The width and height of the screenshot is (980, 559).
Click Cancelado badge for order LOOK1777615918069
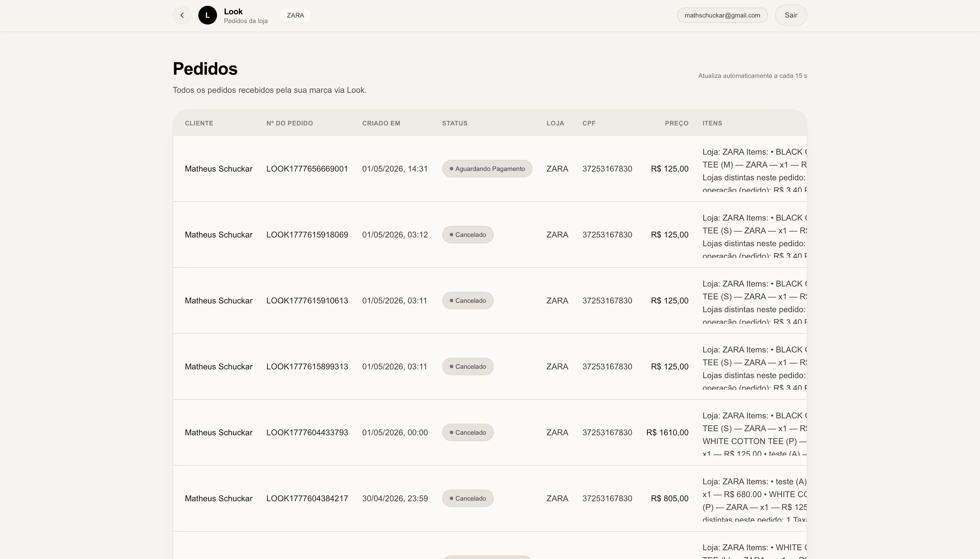[468, 235]
